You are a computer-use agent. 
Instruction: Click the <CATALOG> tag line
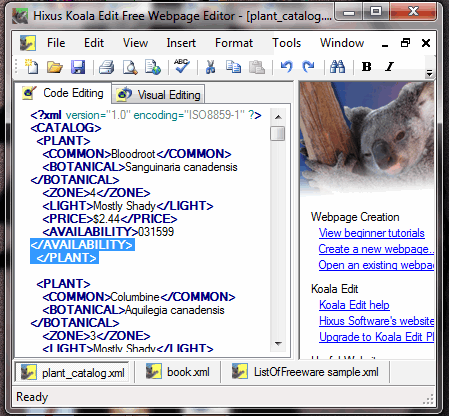click(x=66, y=128)
